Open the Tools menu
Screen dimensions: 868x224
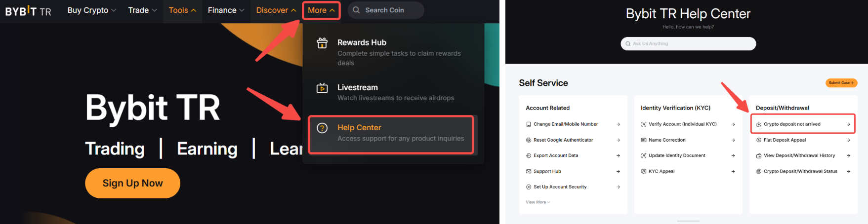pyautogui.click(x=182, y=10)
